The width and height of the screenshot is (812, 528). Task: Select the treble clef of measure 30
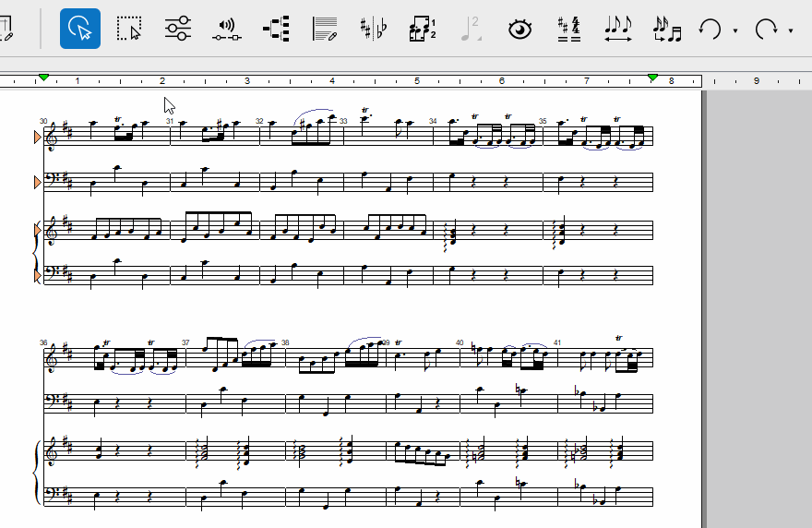coord(53,137)
